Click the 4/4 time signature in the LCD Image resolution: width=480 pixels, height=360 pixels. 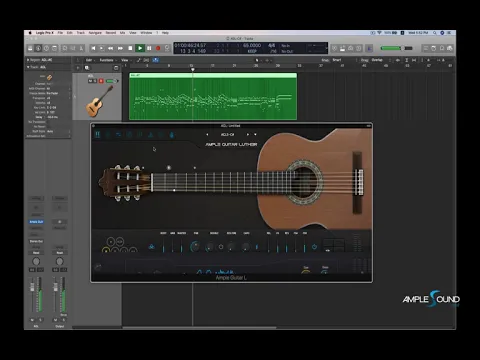pos(272,45)
